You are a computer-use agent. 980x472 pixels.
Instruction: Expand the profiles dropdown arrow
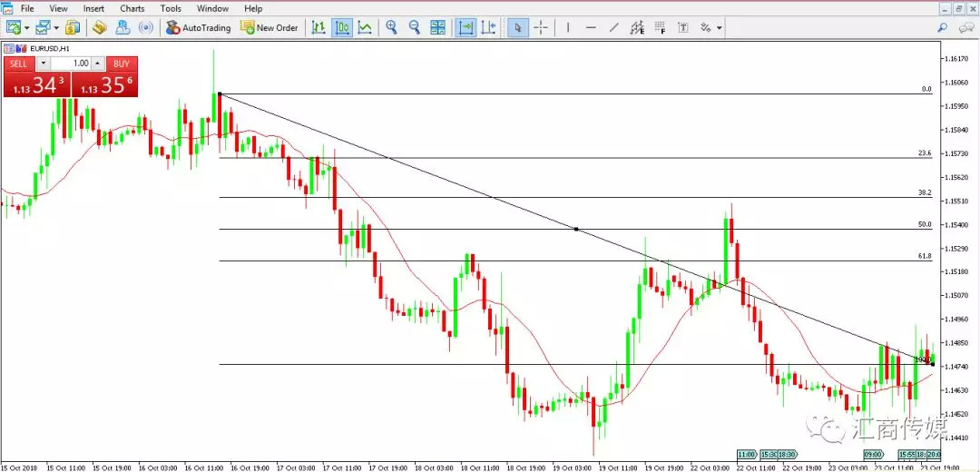point(56,28)
